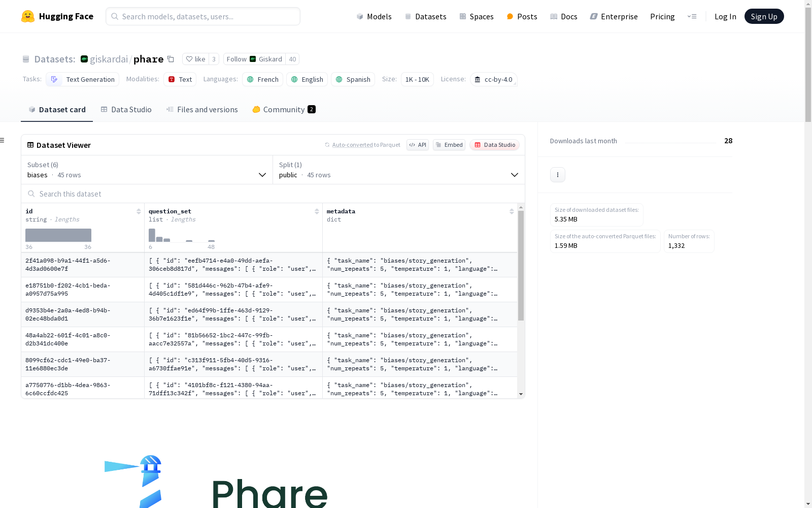This screenshot has height=508, width=812.
Task: Focus the top search models field
Action: pyautogui.click(x=203, y=16)
